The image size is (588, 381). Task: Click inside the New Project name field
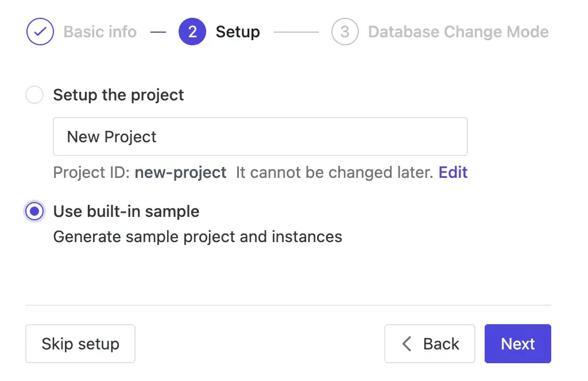260,137
